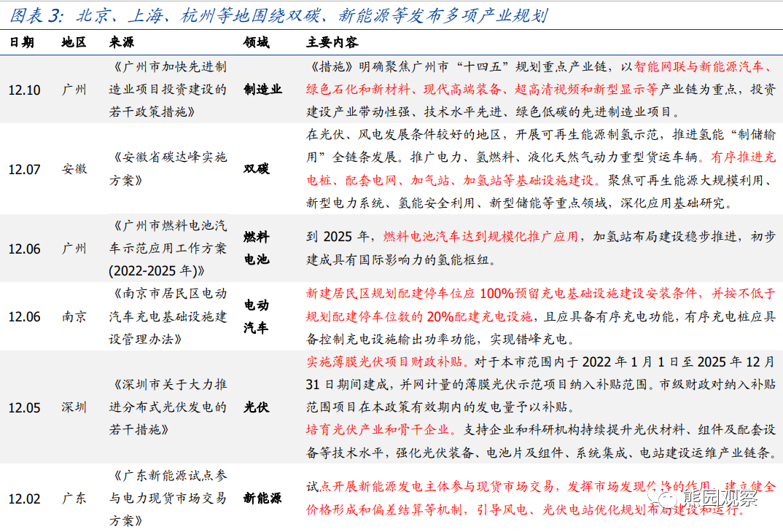
Task: Click the field cell '光伏'
Action: pyautogui.click(x=256, y=407)
